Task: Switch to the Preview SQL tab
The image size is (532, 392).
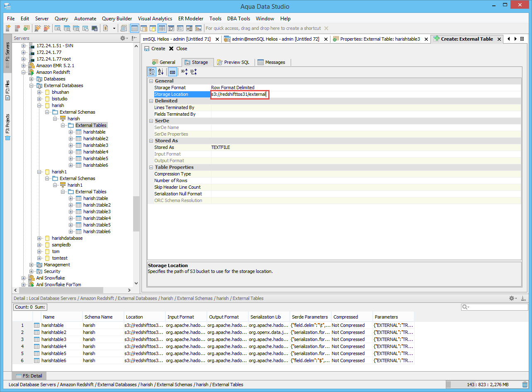Action: [233, 62]
